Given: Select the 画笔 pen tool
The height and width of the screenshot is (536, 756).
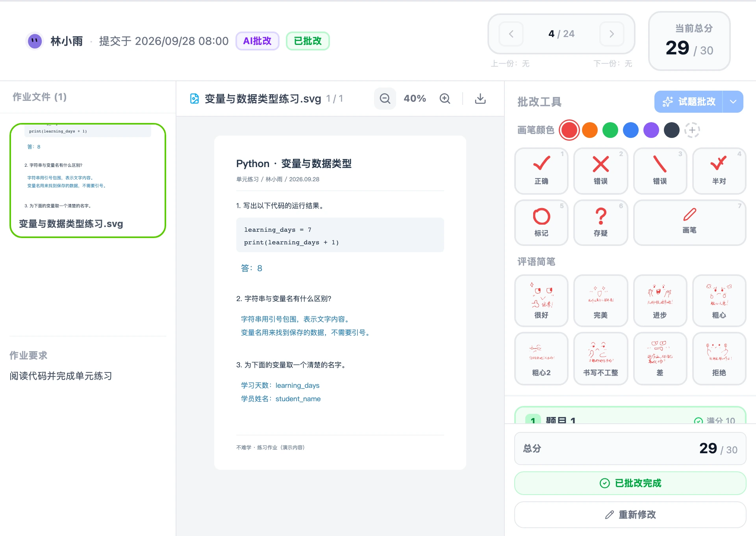Looking at the screenshot, I should point(689,223).
